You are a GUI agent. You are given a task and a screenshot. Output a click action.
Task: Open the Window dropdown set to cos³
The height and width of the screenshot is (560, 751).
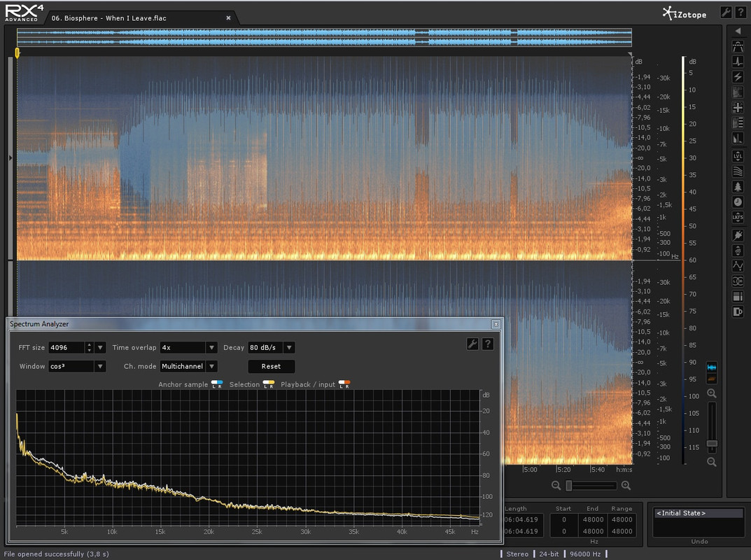(x=77, y=366)
